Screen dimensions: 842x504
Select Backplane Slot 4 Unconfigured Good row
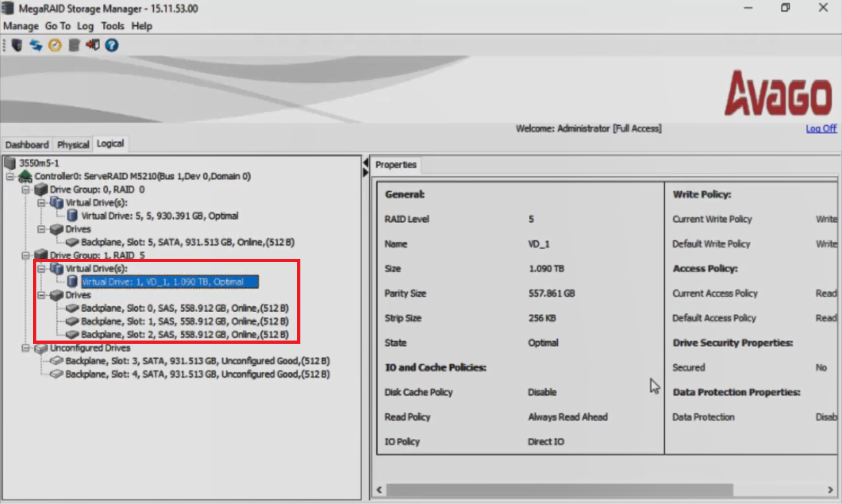coord(198,374)
